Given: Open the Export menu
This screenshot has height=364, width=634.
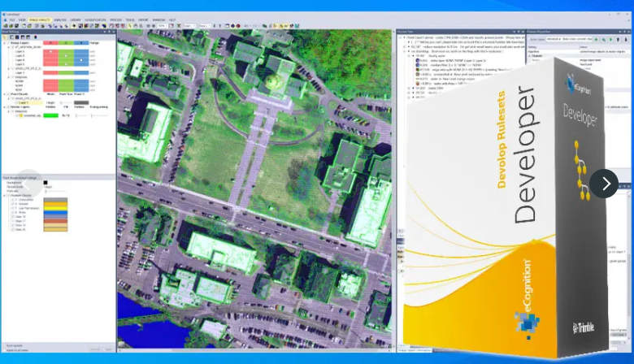Looking at the screenshot, I should coord(143,19).
